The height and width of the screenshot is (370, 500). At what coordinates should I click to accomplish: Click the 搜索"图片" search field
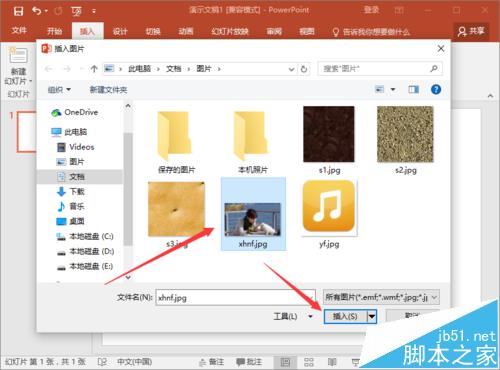click(x=380, y=69)
